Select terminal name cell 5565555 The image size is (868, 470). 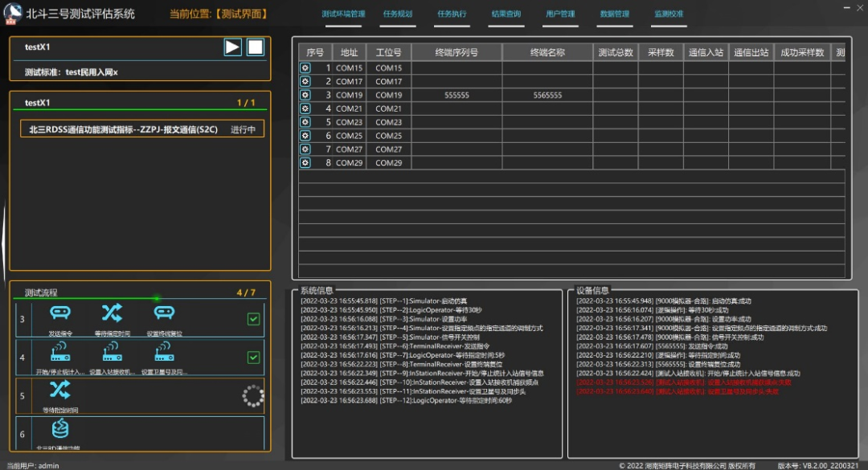547,96
